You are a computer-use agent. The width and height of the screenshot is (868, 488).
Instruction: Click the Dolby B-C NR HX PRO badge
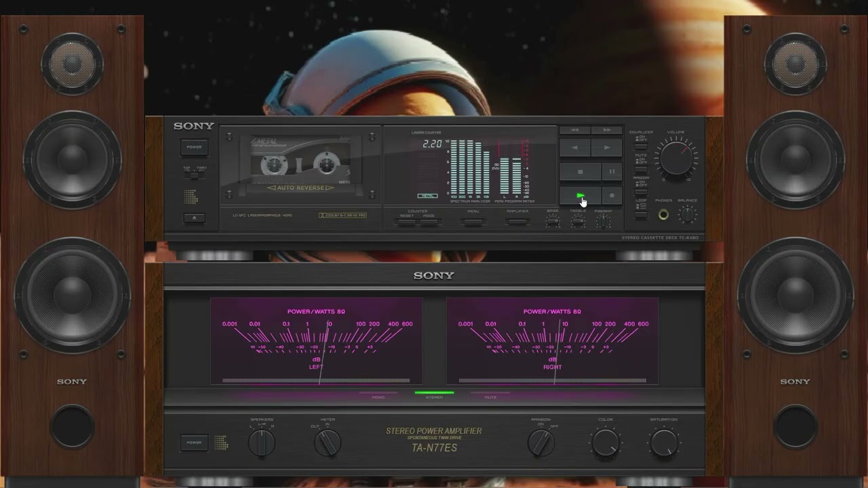(342, 216)
